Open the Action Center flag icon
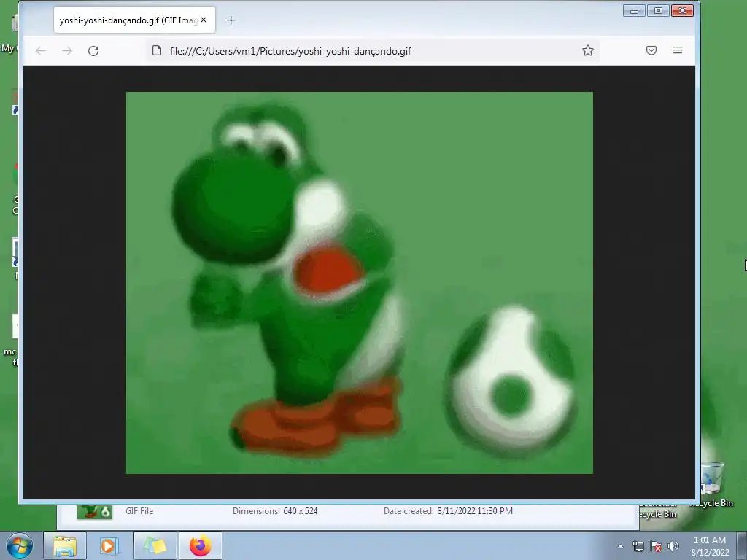The height and width of the screenshot is (560, 747). tap(656, 546)
